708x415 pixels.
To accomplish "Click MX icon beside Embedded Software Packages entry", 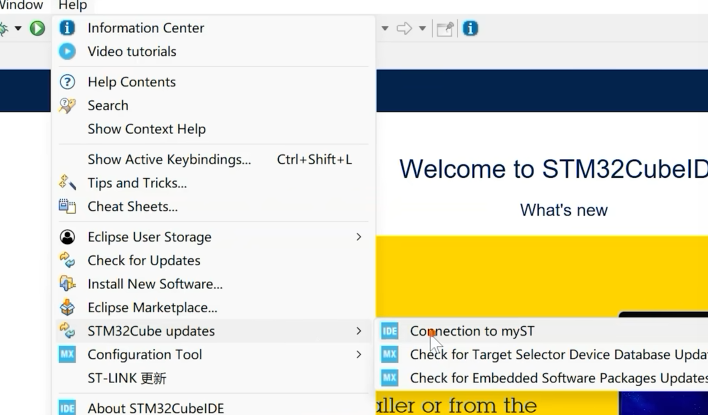I will (389, 378).
